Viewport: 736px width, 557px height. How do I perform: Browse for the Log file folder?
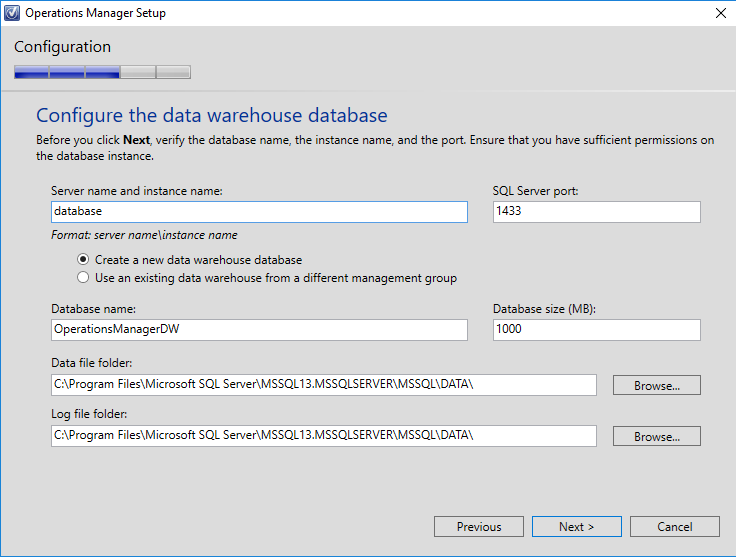coord(657,436)
